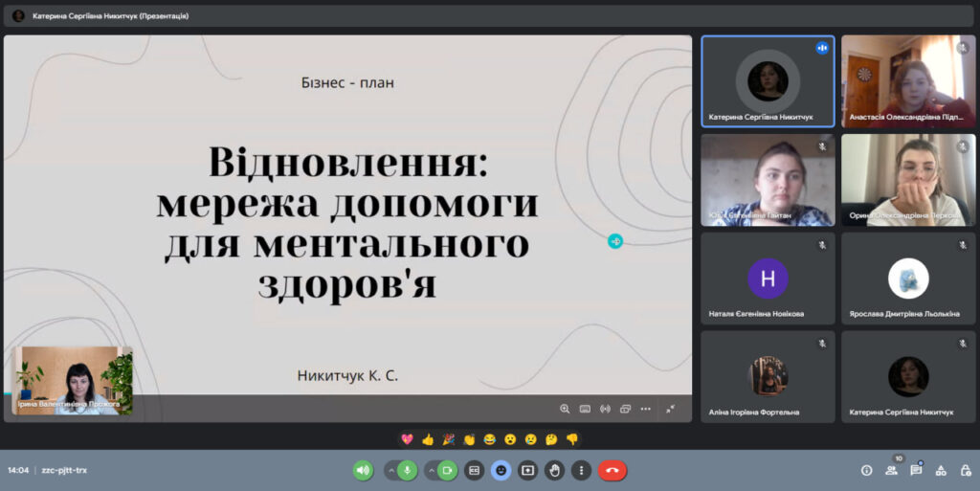Toggle the camera on or off
Image resolution: width=980 pixels, height=491 pixels.
[447, 470]
